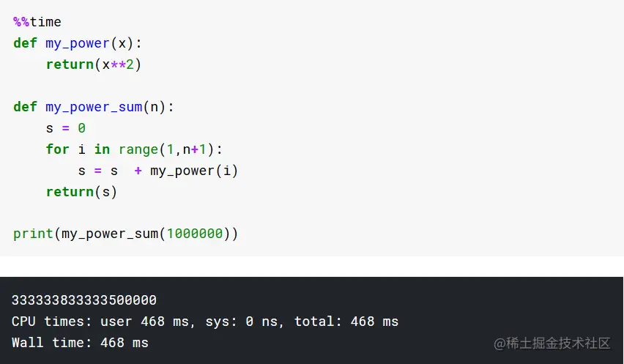Click the 'CPU times: user 468 ms' output line
This screenshot has width=624, height=364.
[205, 322]
